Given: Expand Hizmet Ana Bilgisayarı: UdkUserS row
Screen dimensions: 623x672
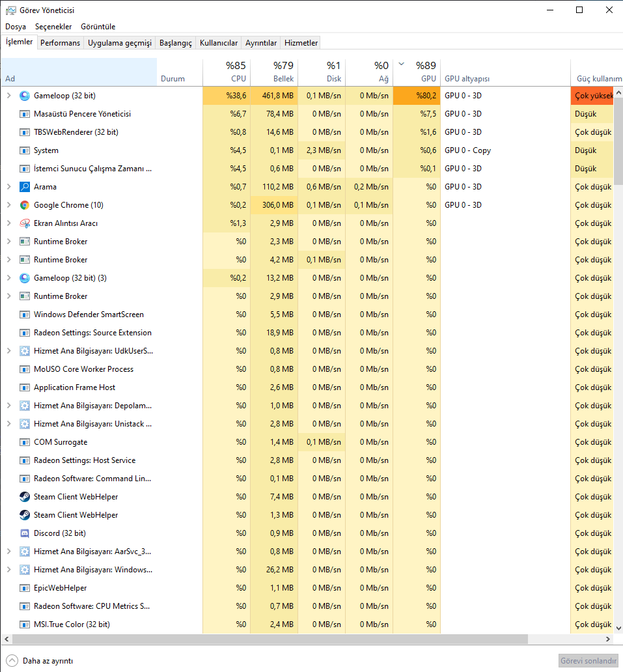Looking at the screenshot, I should (8, 351).
